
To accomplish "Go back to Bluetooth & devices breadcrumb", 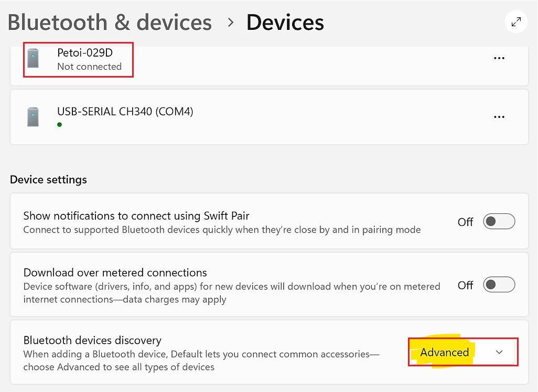I will (110, 23).
